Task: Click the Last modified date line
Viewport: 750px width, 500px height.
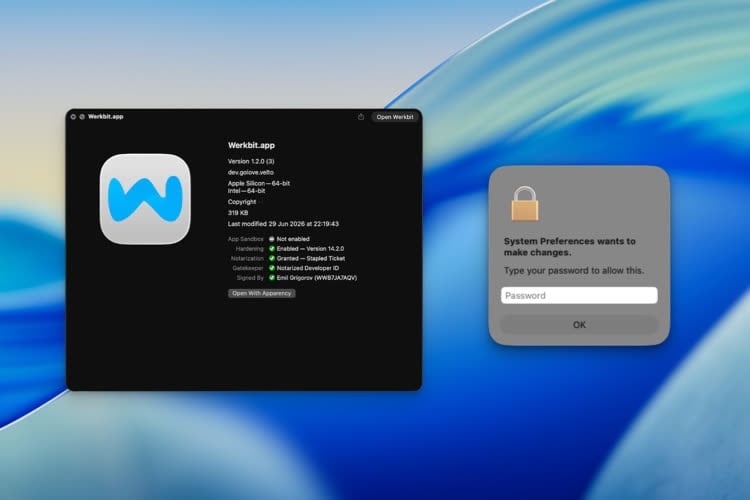Action: (283, 224)
